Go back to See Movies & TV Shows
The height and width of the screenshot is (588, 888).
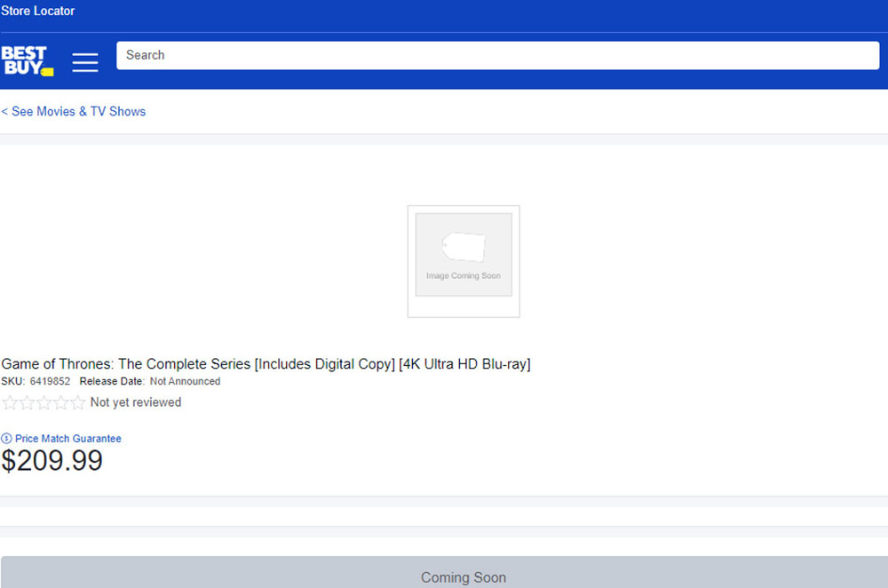74,112
